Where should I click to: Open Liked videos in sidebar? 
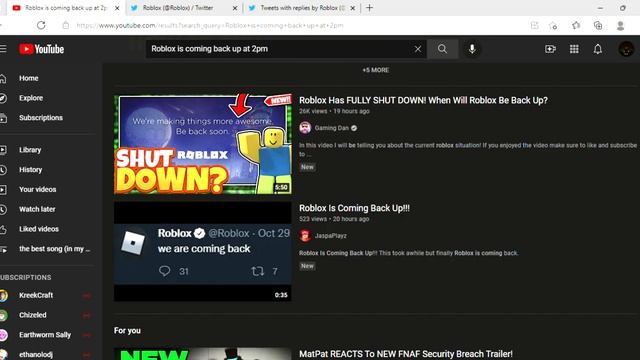(39, 229)
